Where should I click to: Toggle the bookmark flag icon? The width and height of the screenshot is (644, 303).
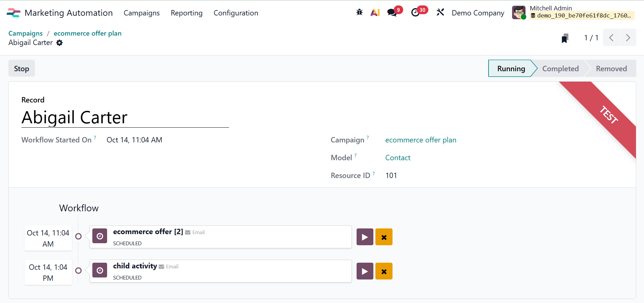click(x=565, y=38)
